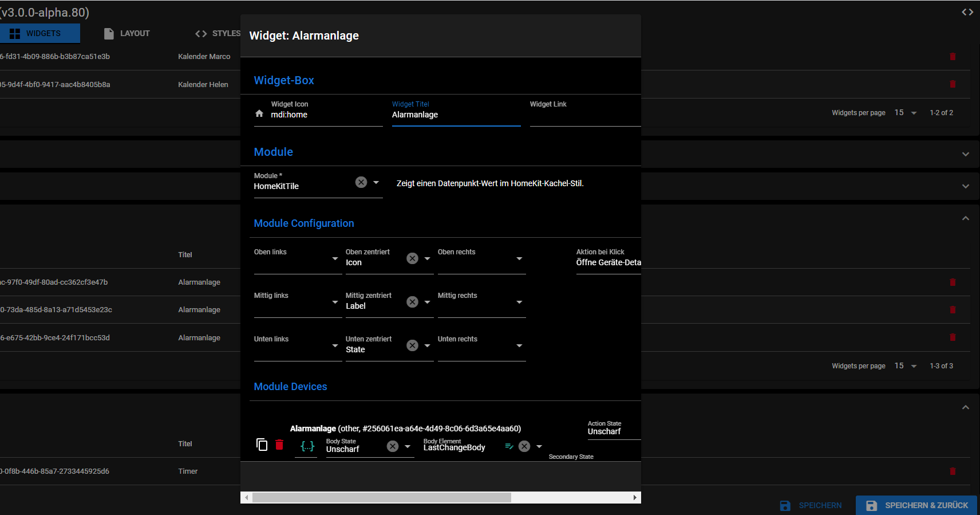The image size is (980, 515).
Task: Click SPEICHERN & ZURÜCK button
Action: (x=916, y=505)
